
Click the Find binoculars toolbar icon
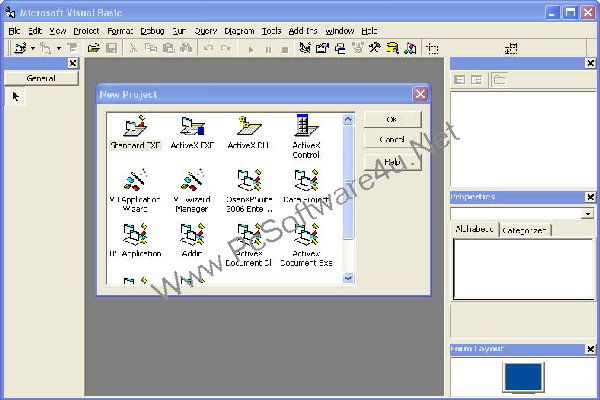pos(186,48)
